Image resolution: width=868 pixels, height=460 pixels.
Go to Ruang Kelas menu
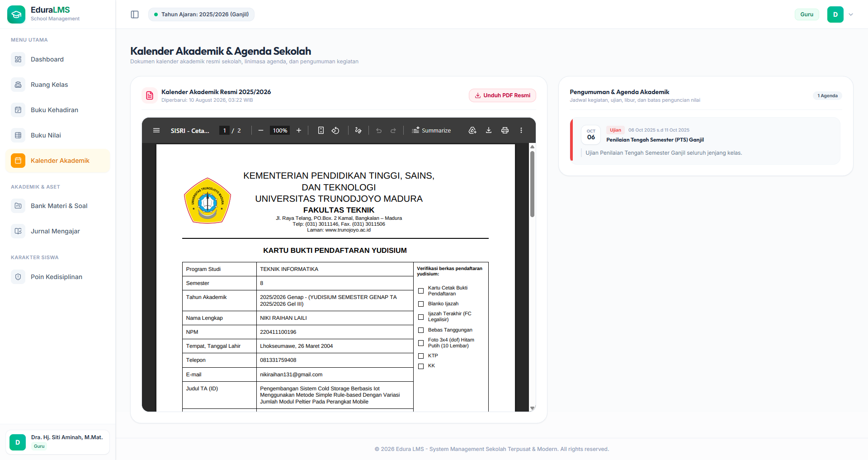(58, 85)
